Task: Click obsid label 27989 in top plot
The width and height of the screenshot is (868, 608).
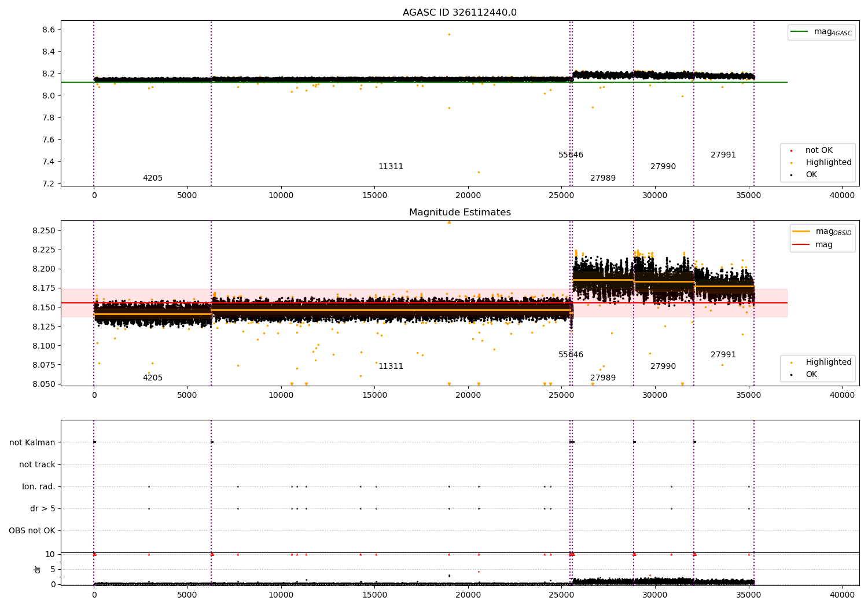Action: coord(603,178)
